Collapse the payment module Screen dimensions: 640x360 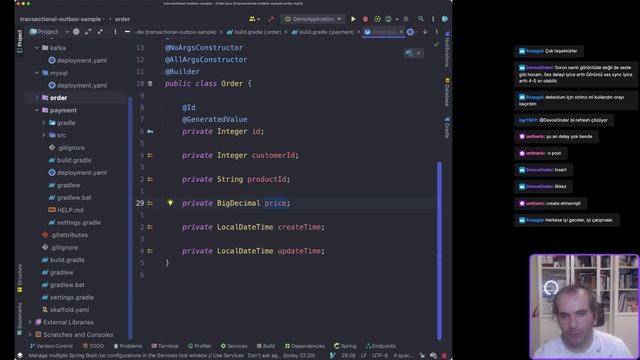pos(37,110)
